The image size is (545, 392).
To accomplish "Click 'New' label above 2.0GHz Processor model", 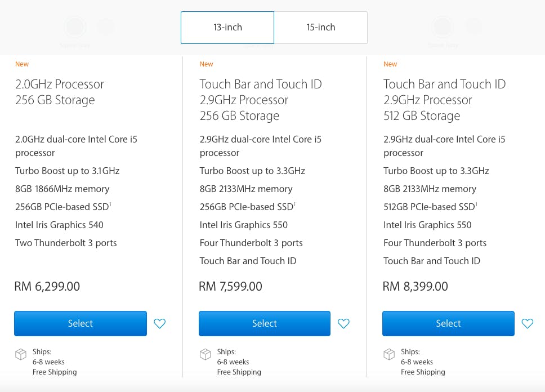I will (22, 64).
